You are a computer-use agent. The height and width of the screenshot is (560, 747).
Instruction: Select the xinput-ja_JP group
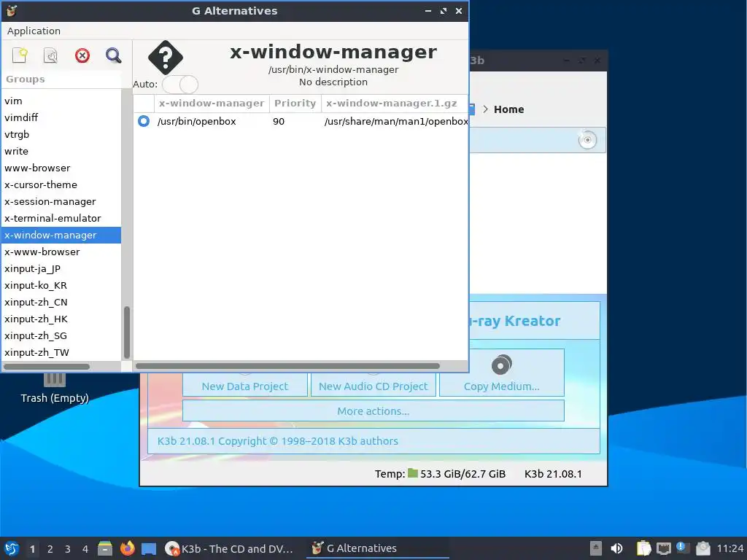61,268
